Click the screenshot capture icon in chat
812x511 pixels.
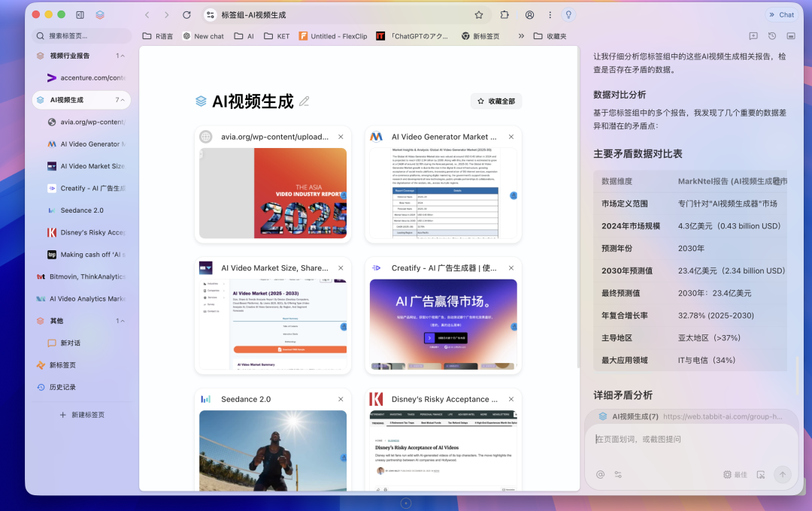(x=761, y=474)
